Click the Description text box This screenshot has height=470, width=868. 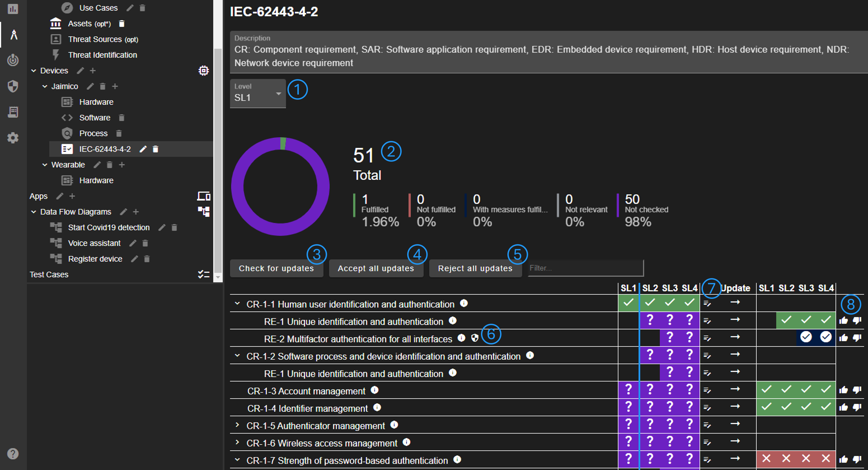click(549, 52)
